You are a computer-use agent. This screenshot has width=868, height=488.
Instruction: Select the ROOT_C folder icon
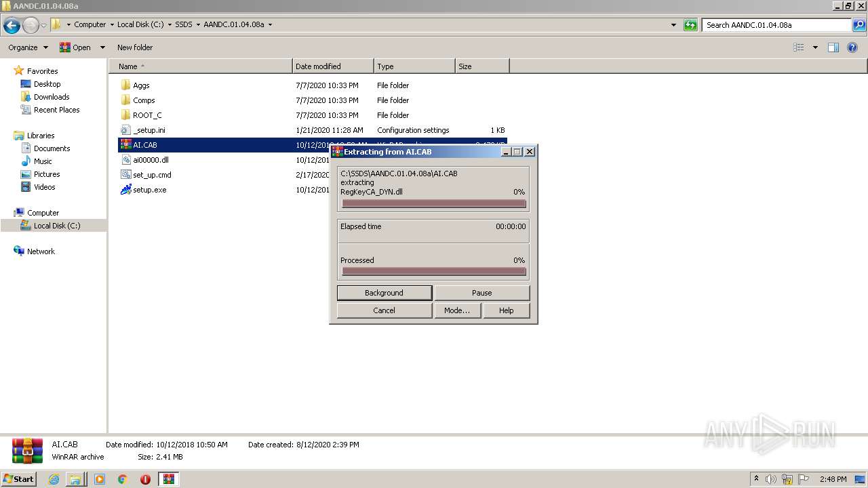point(125,115)
